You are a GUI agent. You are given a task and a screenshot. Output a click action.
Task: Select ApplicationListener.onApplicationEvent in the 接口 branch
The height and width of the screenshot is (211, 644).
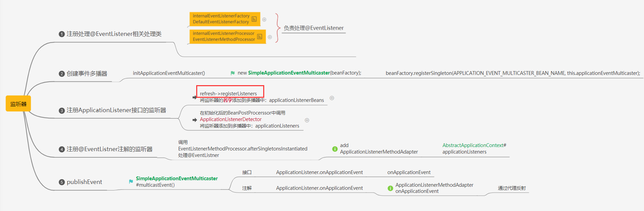click(x=319, y=172)
